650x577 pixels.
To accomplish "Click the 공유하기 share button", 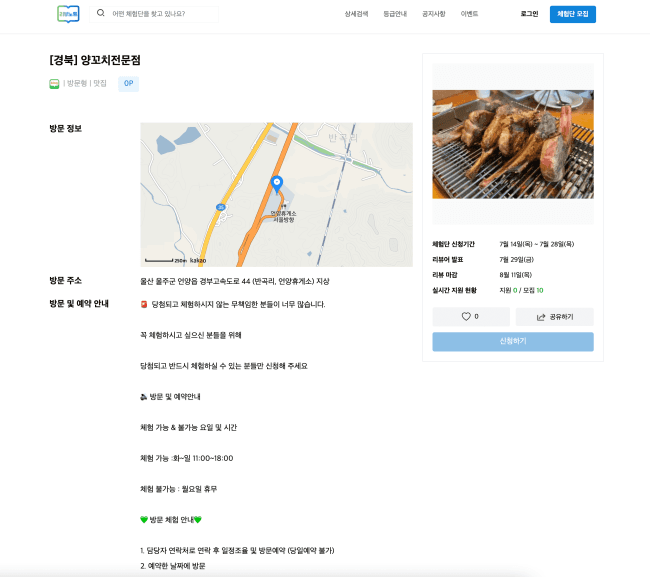I will coord(555,317).
